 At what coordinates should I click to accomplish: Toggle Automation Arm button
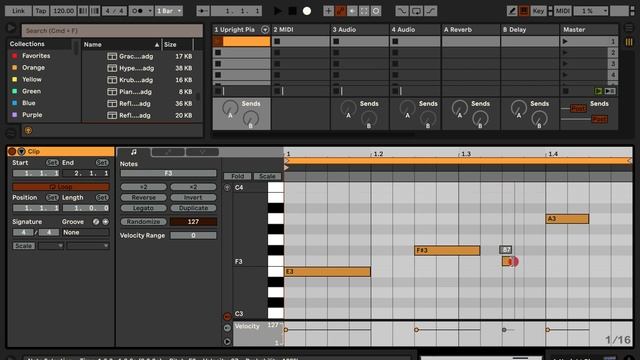coord(340,11)
